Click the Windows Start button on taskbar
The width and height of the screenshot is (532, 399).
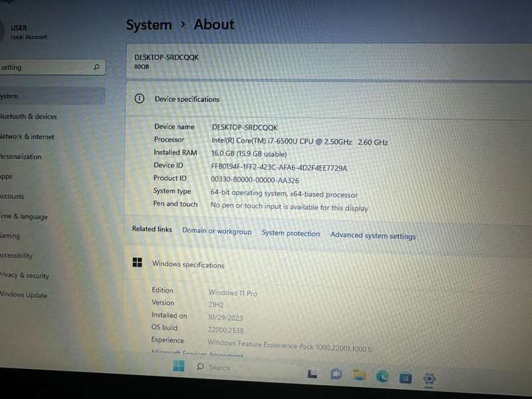pyautogui.click(x=178, y=366)
